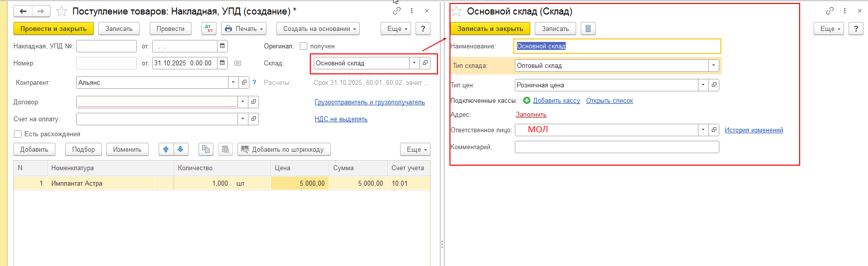Open Еще menu in receipt header
Image resolution: width=868 pixels, height=266 pixels.
tap(396, 28)
